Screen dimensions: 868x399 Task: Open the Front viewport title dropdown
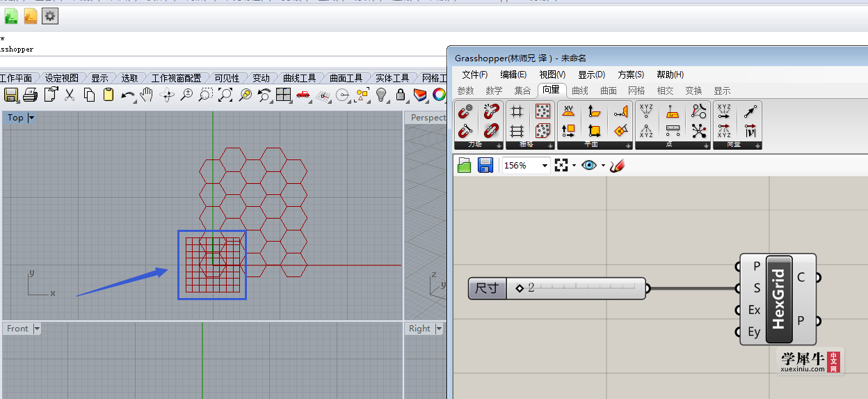pyautogui.click(x=37, y=329)
